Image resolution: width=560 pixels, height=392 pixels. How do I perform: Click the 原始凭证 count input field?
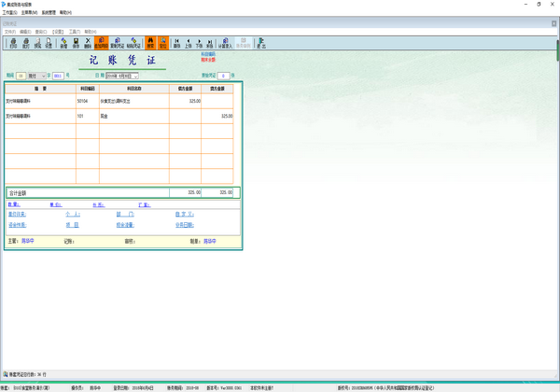coord(224,76)
